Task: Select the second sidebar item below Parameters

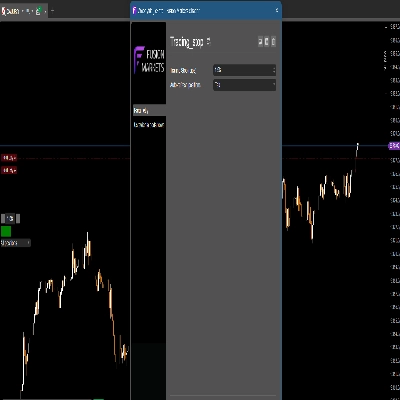Action: click(x=149, y=125)
